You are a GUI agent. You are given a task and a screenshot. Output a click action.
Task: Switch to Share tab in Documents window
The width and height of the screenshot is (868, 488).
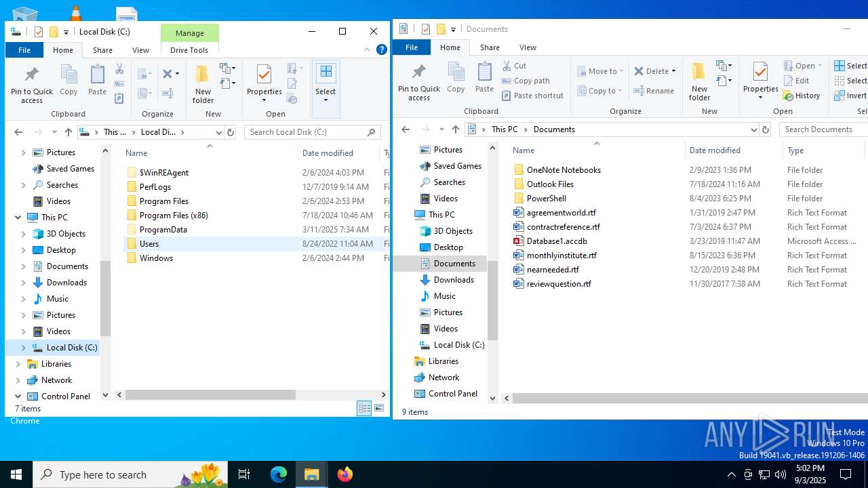pos(490,47)
